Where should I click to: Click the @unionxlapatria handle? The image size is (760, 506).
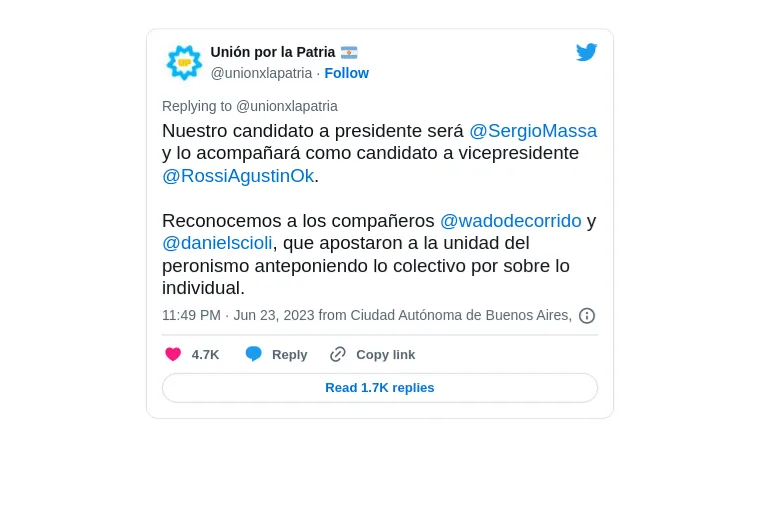(x=261, y=73)
